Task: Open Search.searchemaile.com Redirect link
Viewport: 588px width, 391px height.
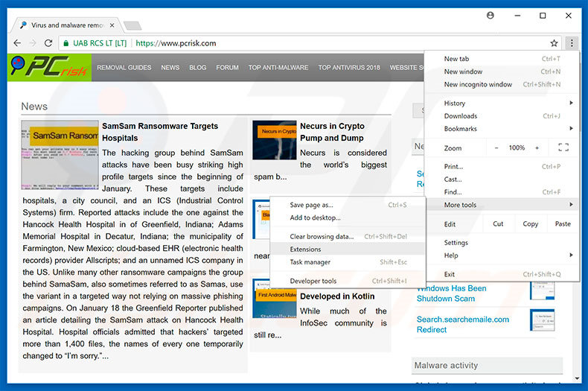Action: [463, 325]
